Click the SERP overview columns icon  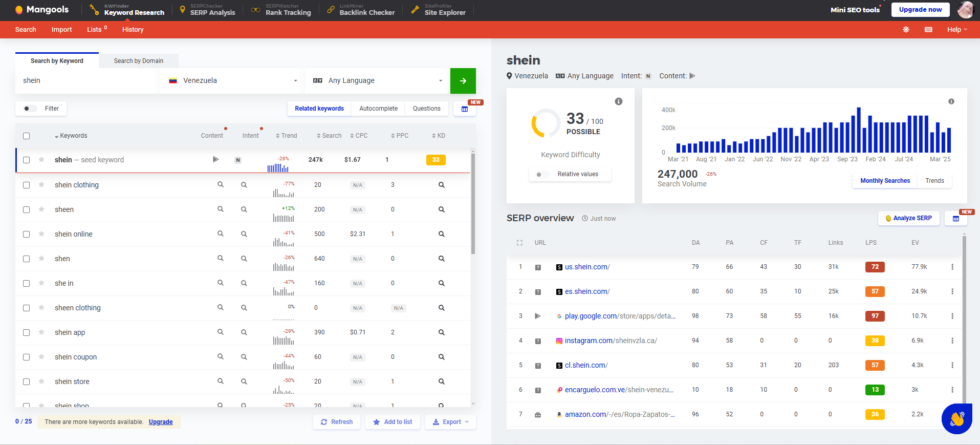(955, 219)
